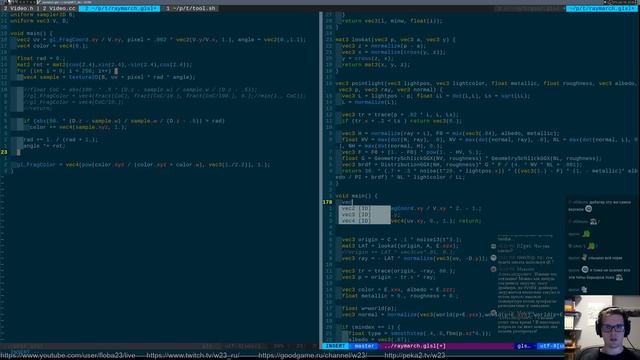The width and height of the screenshot is (640, 360).
Task: Click the 'vec3 pointlight' function definition line
Action: tap(486, 83)
